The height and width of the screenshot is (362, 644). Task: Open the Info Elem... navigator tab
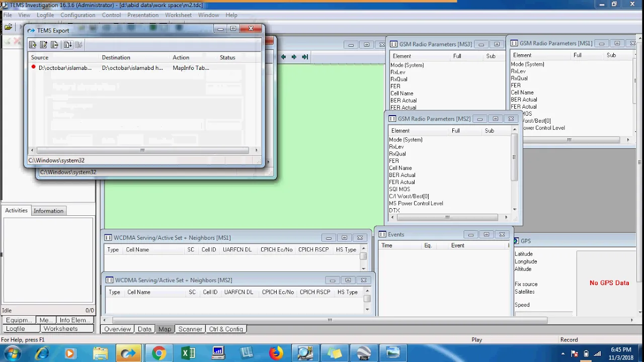[74, 320]
